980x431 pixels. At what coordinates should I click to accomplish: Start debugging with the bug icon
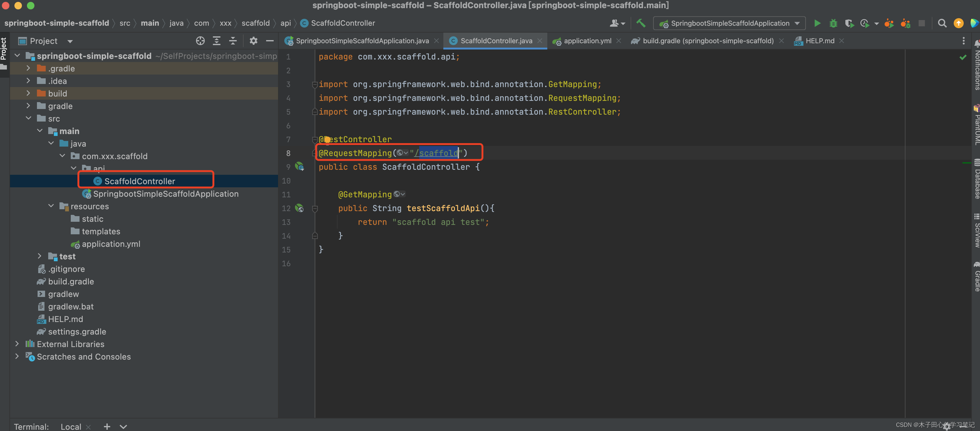pos(833,23)
